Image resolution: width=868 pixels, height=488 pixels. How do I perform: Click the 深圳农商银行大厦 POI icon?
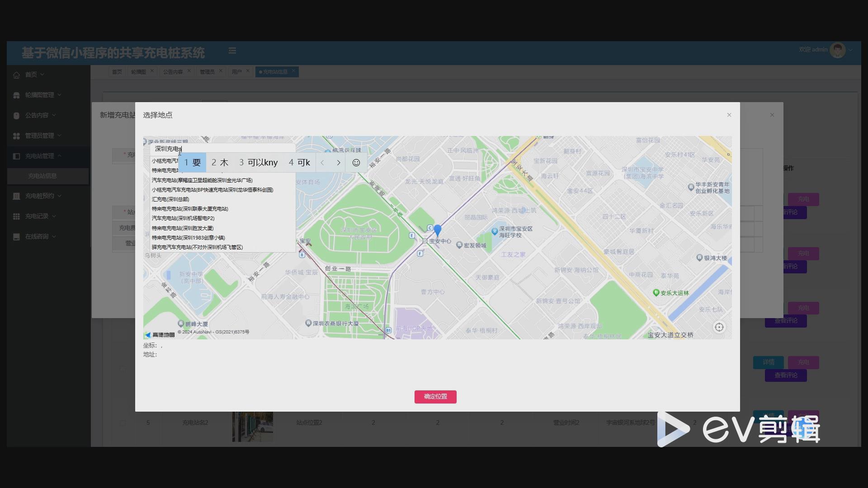[x=308, y=323]
